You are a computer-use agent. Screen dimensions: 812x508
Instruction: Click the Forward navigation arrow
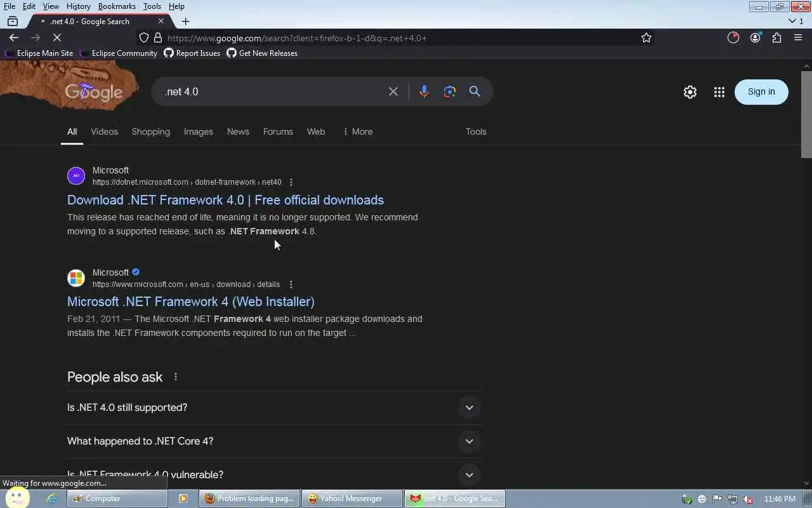point(36,38)
